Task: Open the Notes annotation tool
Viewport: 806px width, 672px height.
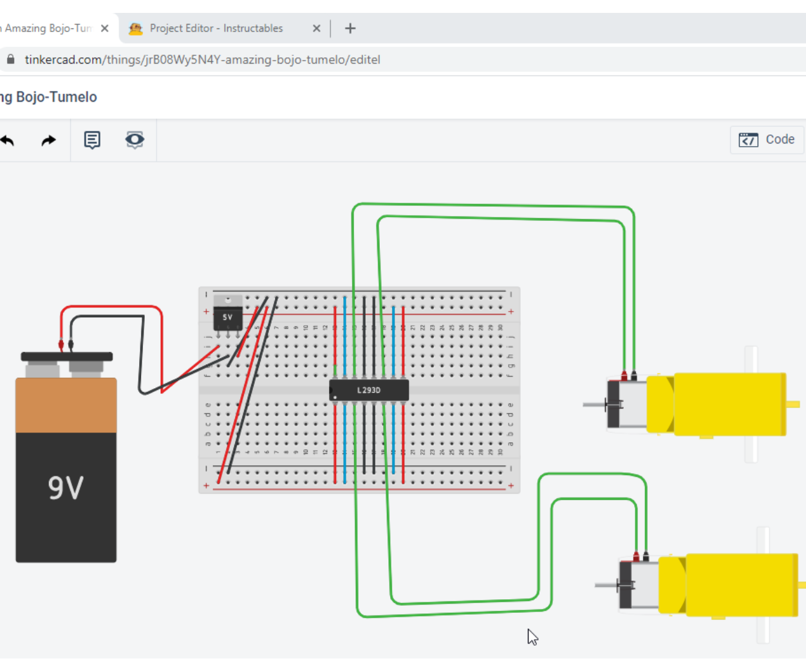Action: point(92,140)
